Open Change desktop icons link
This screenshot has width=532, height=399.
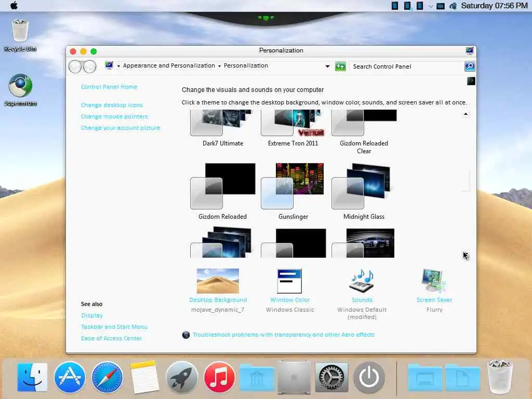pyautogui.click(x=112, y=105)
